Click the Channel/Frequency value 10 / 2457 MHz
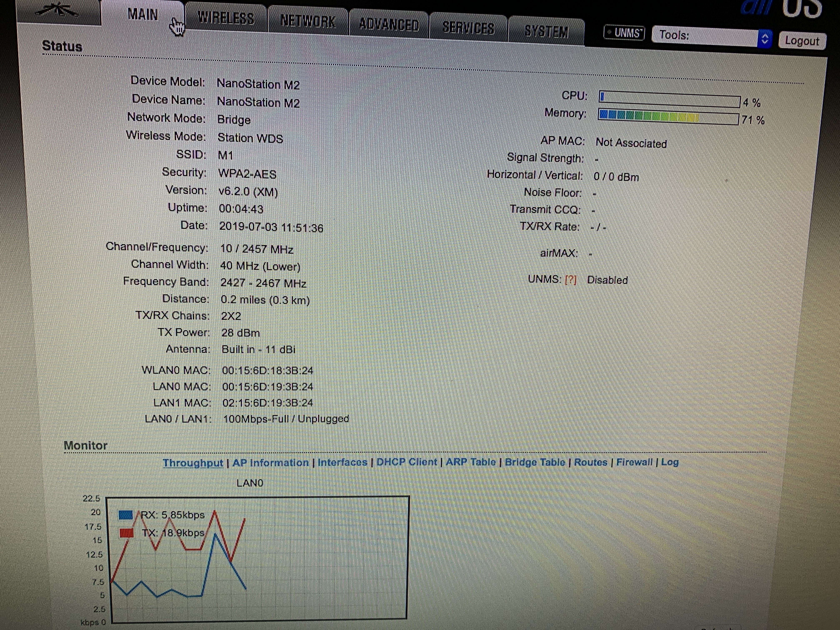The width and height of the screenshot is (840, 630). pyautogui.click(x=257, y=249)
